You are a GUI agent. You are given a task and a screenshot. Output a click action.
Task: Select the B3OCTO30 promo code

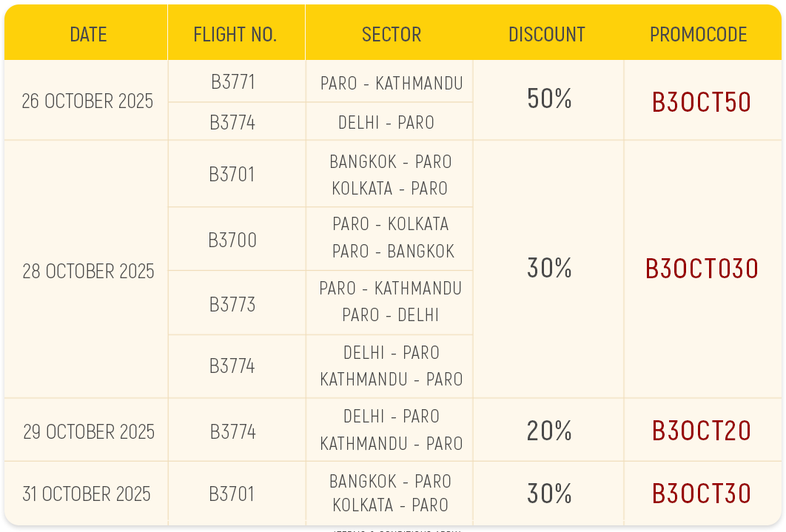(702, 268)
